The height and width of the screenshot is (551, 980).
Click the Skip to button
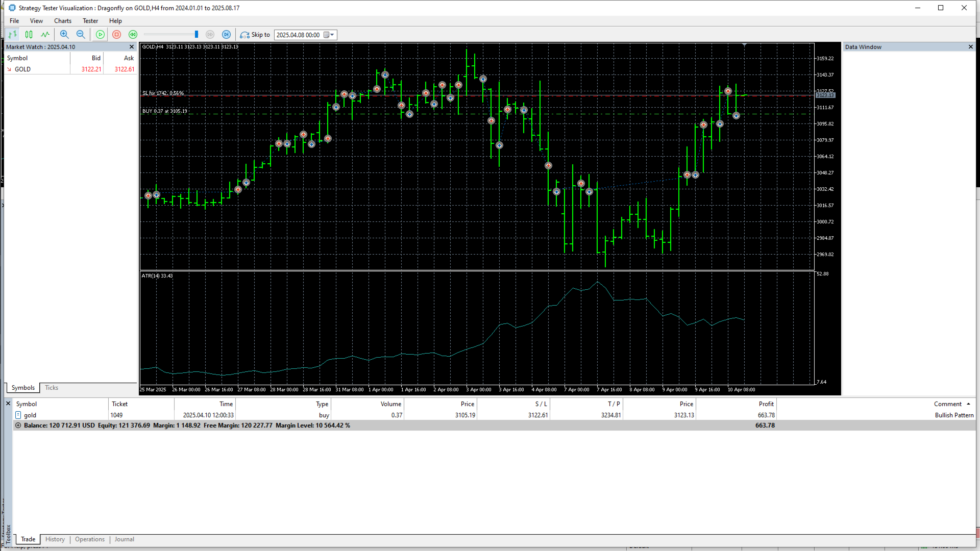pyautogui.click(x=255, y=35)
